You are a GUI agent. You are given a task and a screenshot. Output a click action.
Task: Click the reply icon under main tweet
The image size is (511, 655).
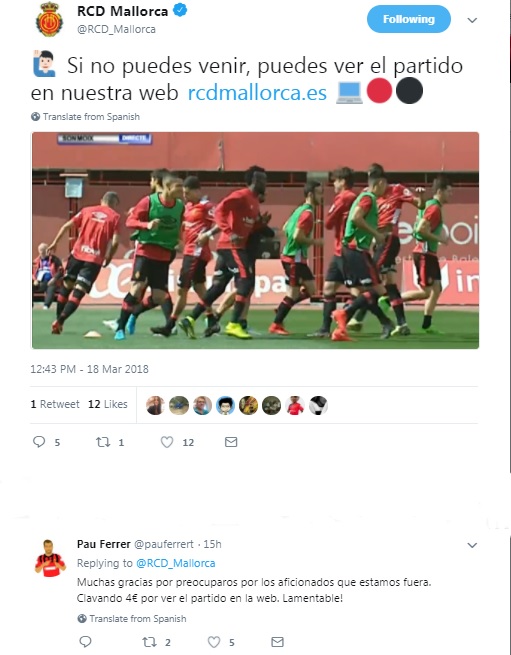[x=39, y=442]
